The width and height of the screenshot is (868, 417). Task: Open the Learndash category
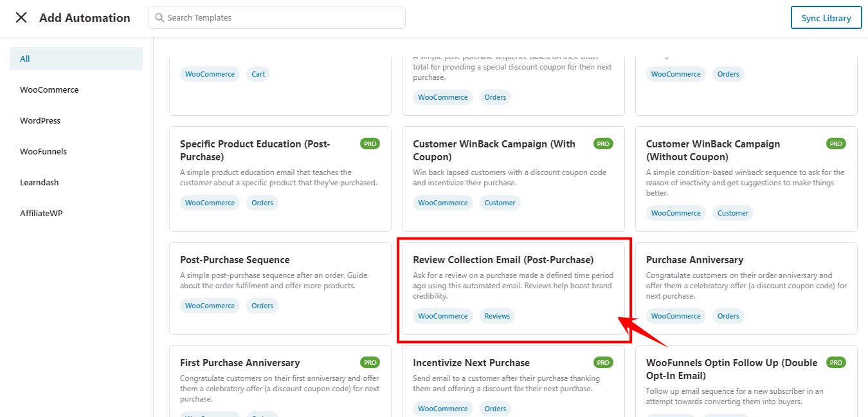click(39, 182)
